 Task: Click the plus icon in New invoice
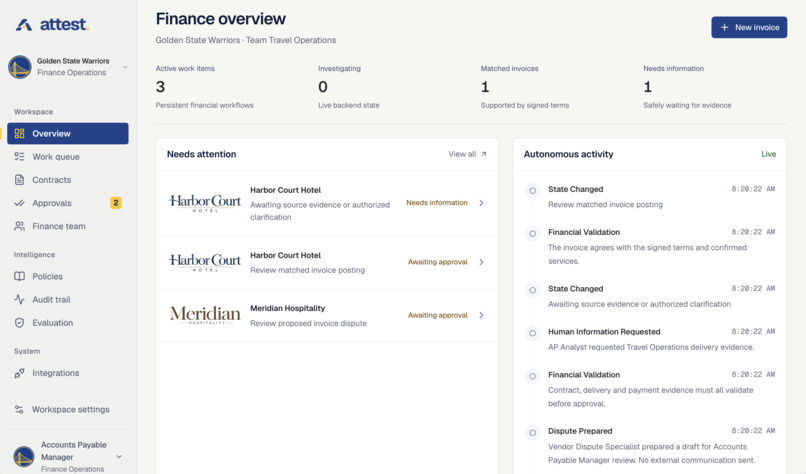pyautogui.click(x=724, y=27)
